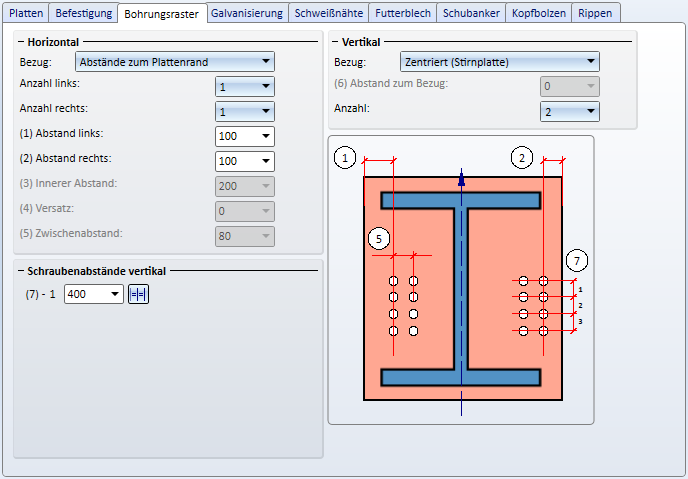This screenshot has width=688, height=479.
Task: Open the vertical bolt spacing 400 dropdown
Action: pos(94,294)
